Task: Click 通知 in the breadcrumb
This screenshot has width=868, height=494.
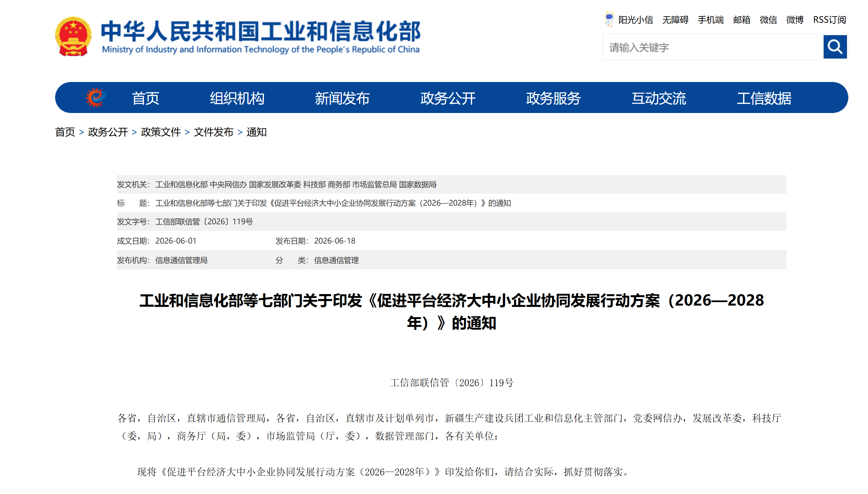Action: click(256, 132)
